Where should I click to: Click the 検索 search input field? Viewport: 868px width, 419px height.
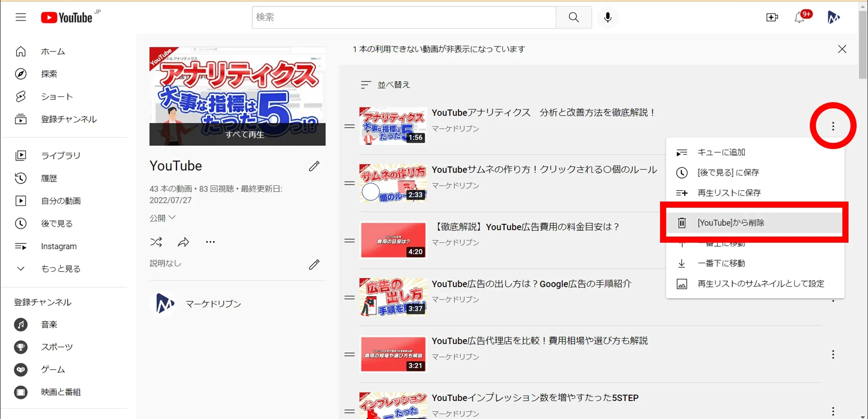click(x=404, y=17)
